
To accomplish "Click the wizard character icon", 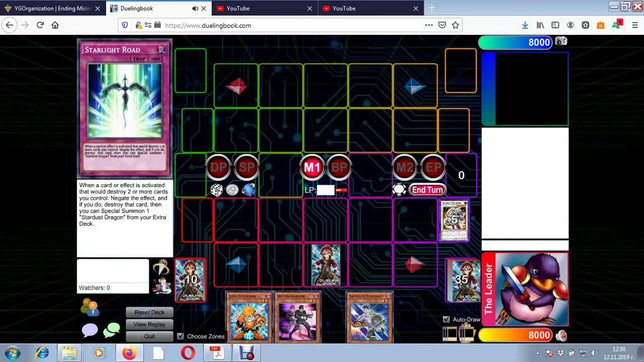I will click(x=162, y=285).
